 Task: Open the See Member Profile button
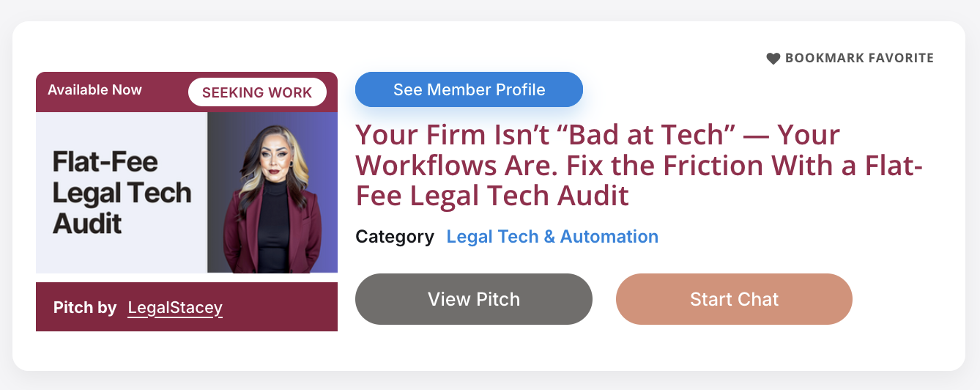point(469,89)
